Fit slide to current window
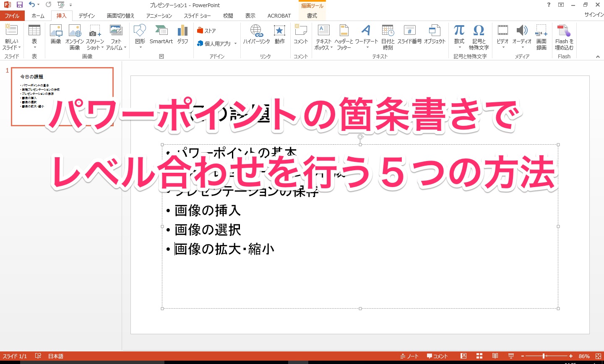This screenshot has width=604, height=364. click(x=598, y=356)
